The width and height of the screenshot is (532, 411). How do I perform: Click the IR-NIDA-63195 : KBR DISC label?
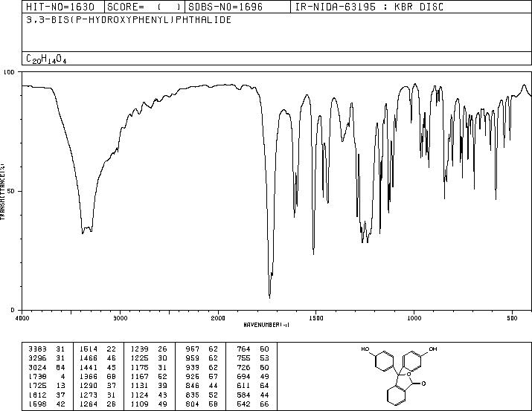tap(369, 7)
